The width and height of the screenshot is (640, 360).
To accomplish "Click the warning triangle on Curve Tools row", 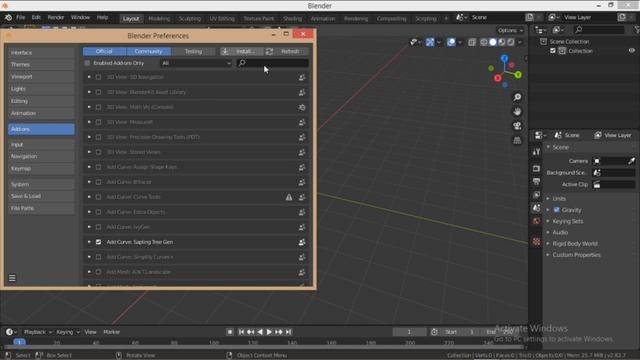I will tap(289, 197).
